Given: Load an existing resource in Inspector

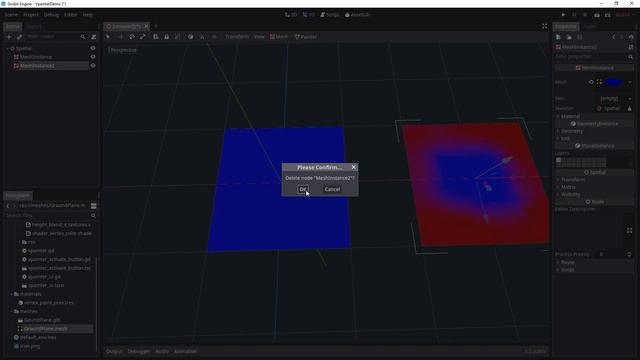Looking at the screenshot, I should pos(569,37).
